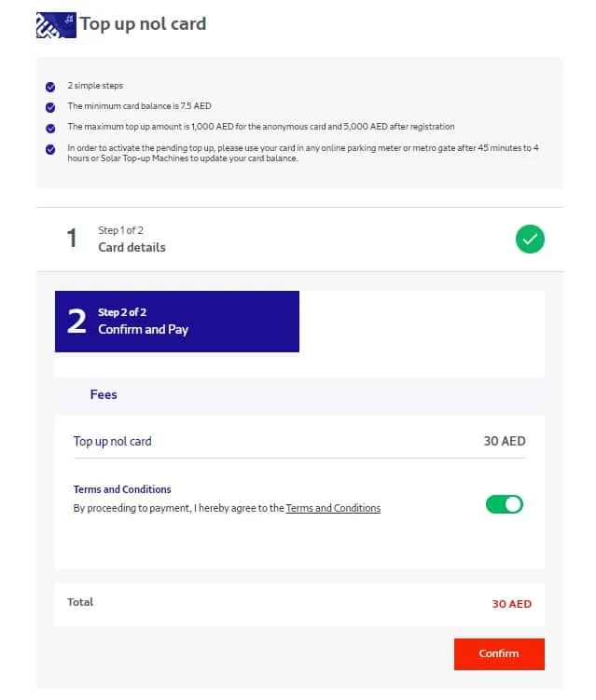596x700 pixels.
Task: Click the Top up nol card fee row
Action: pos(299,441)
